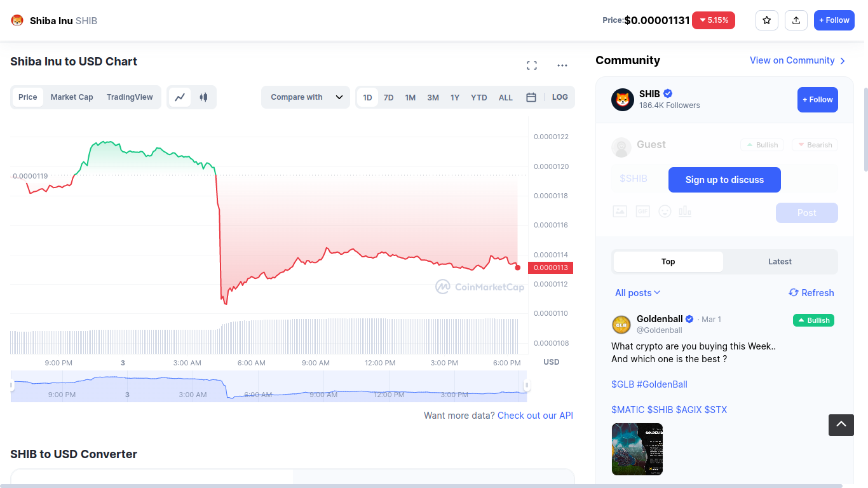Refresh the community feed
The width and height of the screenshot is (868, 488).
[811, 293]
